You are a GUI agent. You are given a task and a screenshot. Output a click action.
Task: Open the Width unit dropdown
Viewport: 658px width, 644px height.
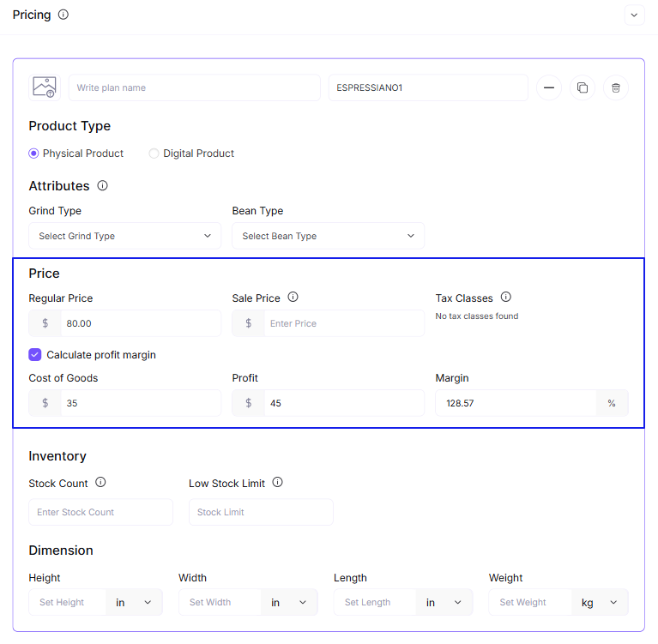pyautogui.click(x=289, y=603)
